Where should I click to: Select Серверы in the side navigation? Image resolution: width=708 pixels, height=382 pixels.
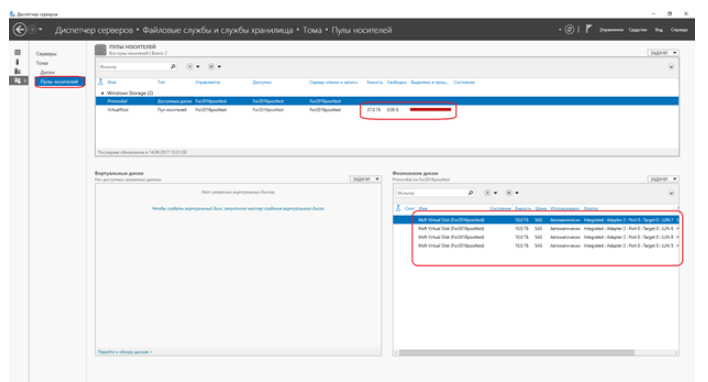(x=46, y=54)
